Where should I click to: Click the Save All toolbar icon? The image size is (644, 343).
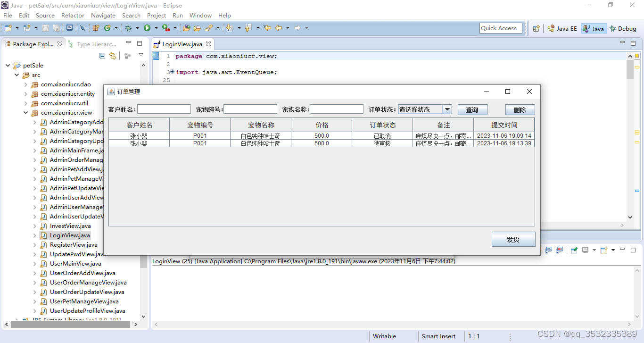pos(56,28)
